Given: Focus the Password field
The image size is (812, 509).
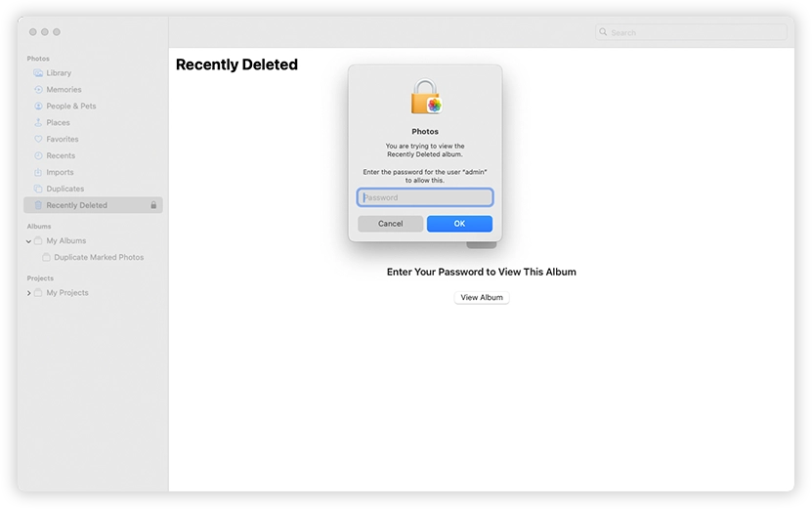Looking at the screenshot, I should tap(425, 197).
